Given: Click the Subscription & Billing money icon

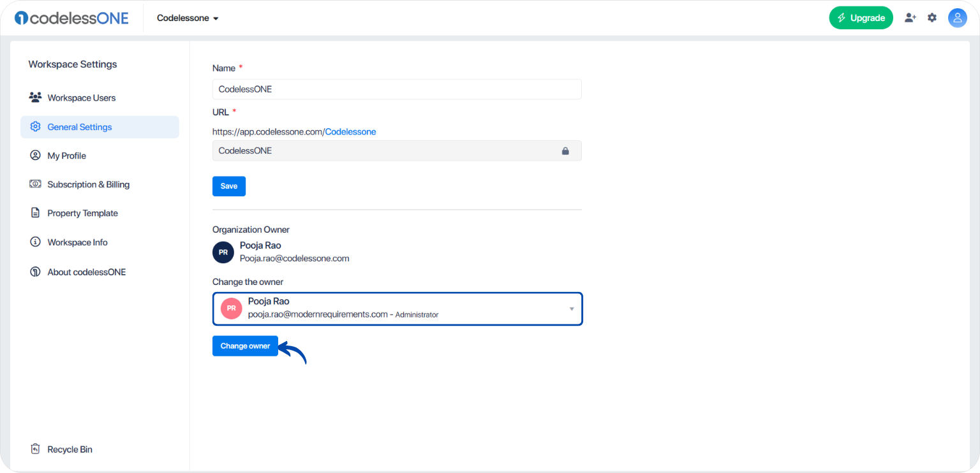Looking at the screenshot, I should [x=35, y=184].
